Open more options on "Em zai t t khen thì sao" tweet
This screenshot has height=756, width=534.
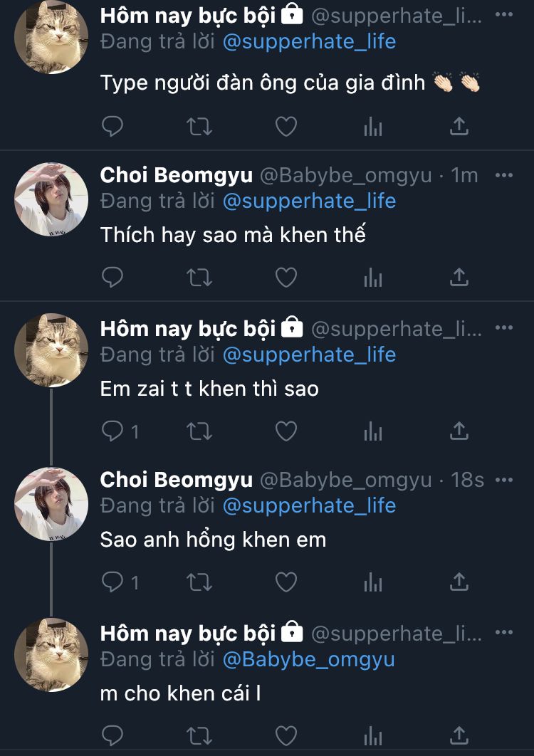coord(503,328)
